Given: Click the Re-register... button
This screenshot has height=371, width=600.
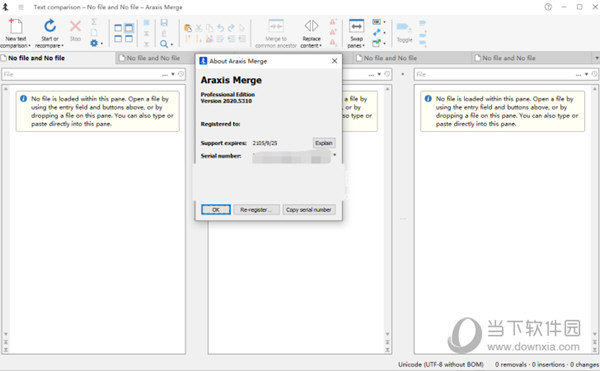Looking at the screenshot, I should click(256, 210).
